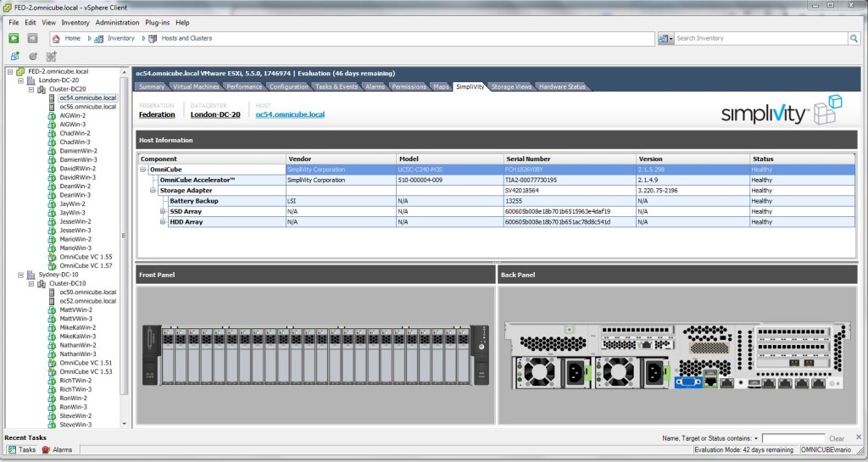Open the File menu
The image size is (868, 462).
(x=14, y=23)
